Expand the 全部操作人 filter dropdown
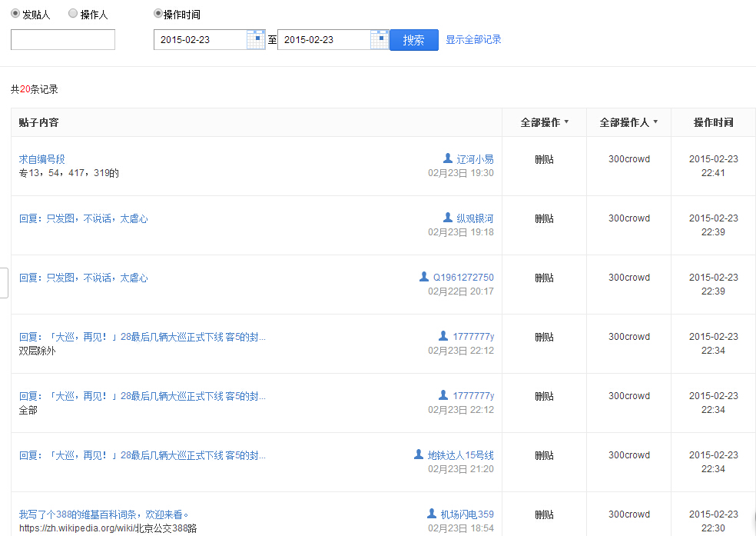 pos(628,122)
